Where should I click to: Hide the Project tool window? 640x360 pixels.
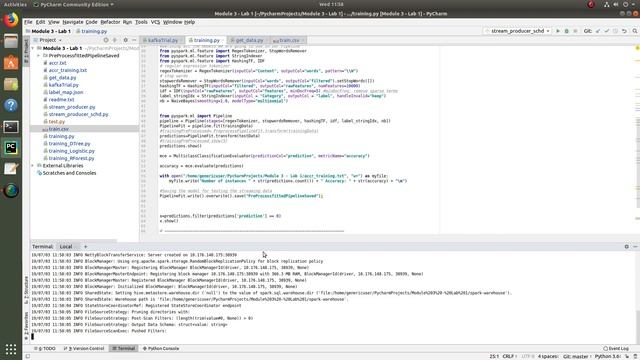click(x=134, y=40)
